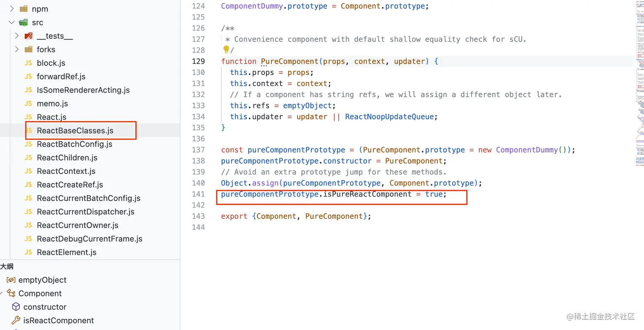Click the JS icon beside block.js
This screenshot has width=644, height=330.
(x=29, y=63)
